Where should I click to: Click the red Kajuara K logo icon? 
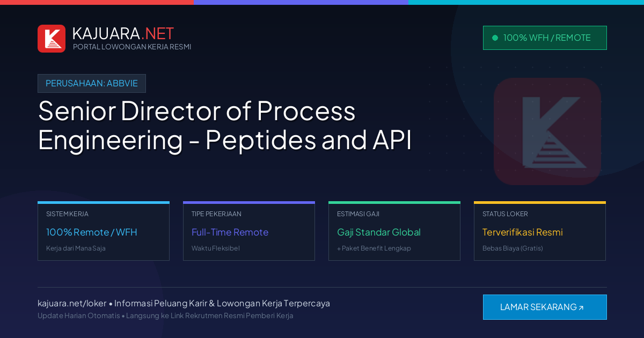(x=52, y=39)
